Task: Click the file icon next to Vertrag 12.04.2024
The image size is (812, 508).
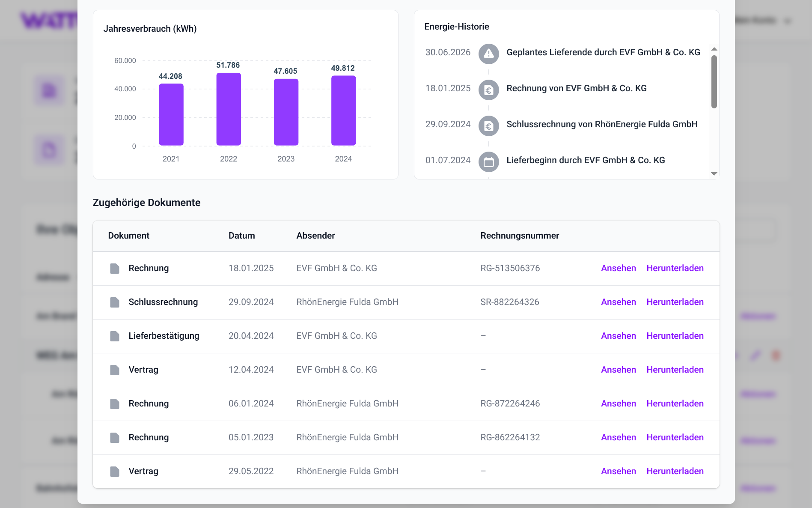Action: tap(114, 370)
